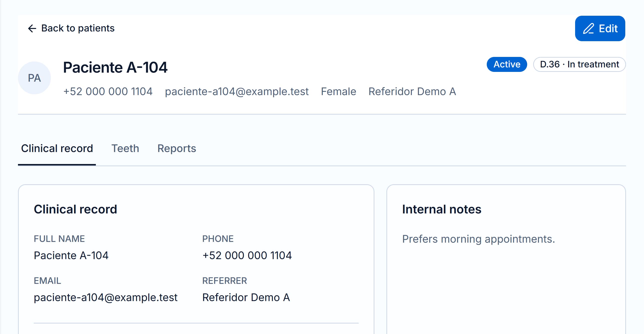Click header phone '+52 000 000 1104'
The height and width of the screenshot is (334, 644).
(108, 92)
